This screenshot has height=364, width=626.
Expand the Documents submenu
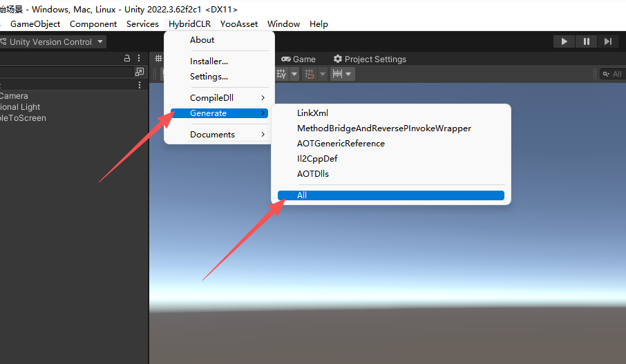coord(219,135)
